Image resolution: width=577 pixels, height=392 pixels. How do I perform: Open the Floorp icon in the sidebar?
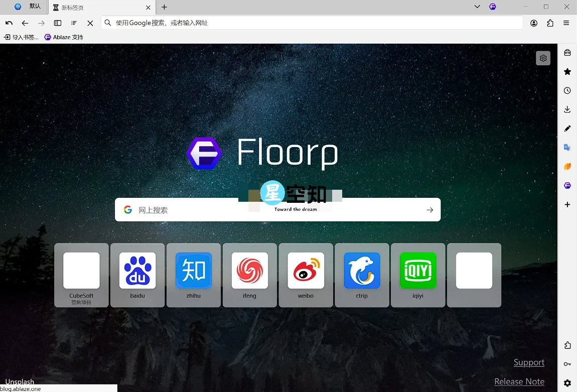pos(567,185)
